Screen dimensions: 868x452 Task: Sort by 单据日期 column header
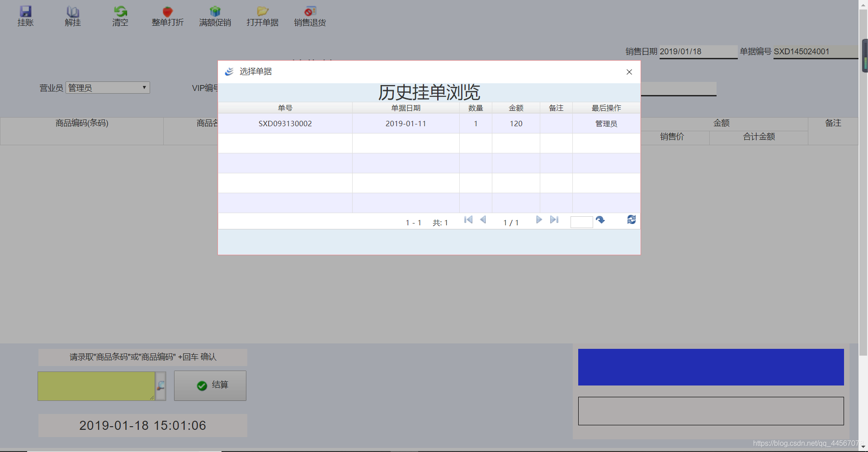click(x=406, y=108)
